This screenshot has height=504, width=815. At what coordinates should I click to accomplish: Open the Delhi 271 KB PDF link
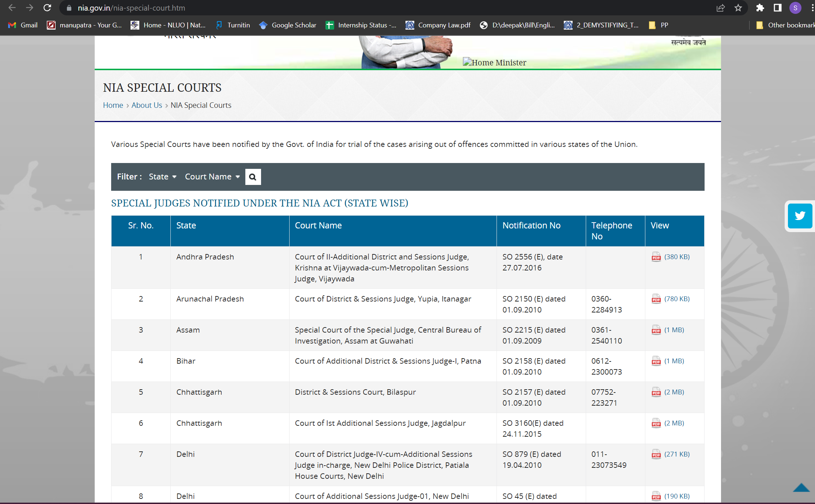click(x=676, y=454)
